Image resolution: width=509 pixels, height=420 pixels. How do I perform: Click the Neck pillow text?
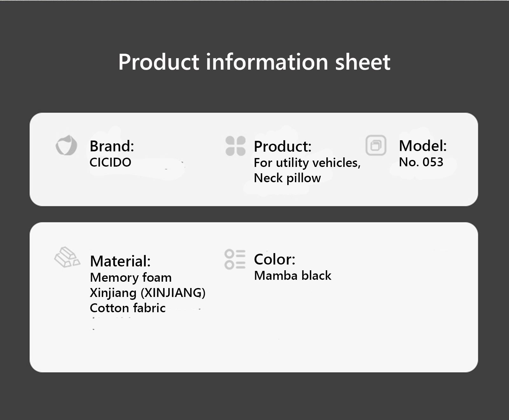[x=287, y=178]
